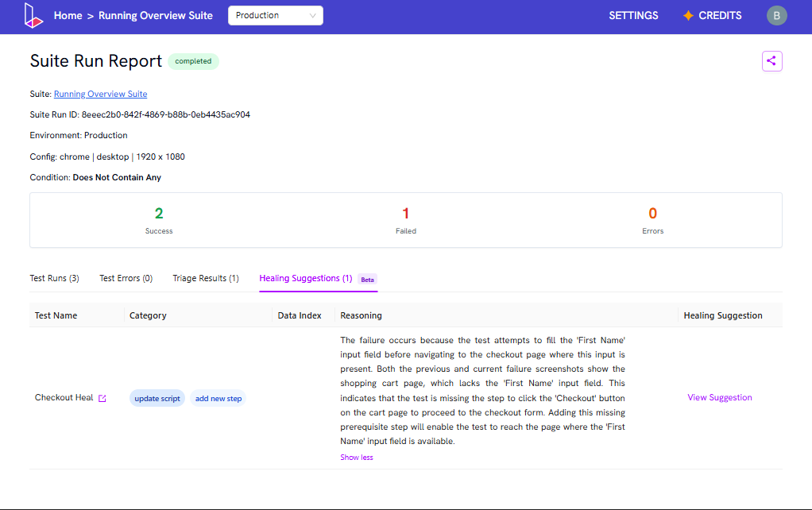
Task: Click the Reasoning column header
Action: pyautogui.click(x=361, y=315)
